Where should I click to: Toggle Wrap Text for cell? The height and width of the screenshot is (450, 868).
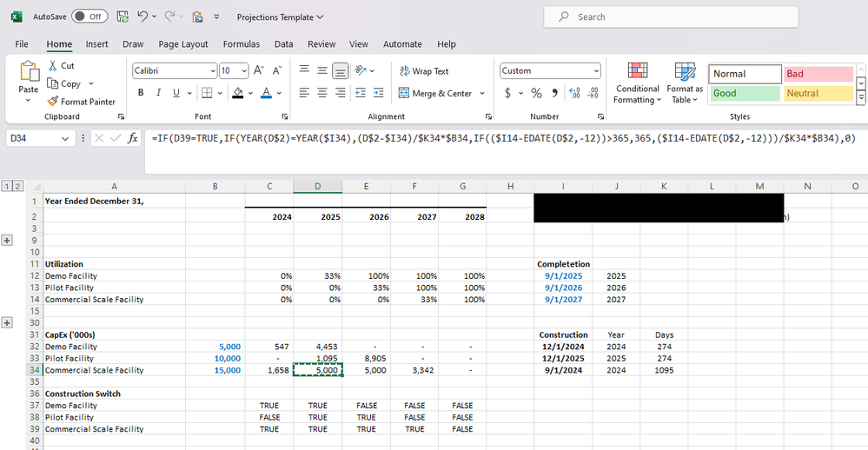pos(424,71)
